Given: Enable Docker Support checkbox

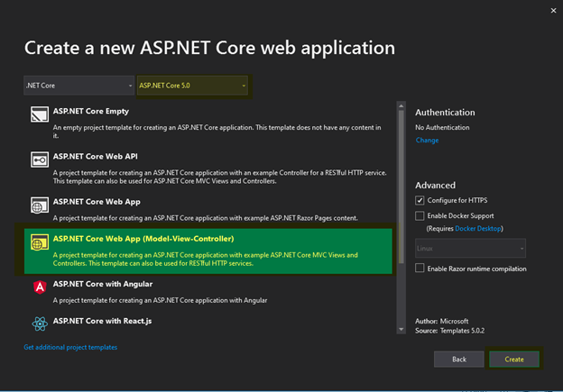Looking at the screenshot, I should click(420, 216).
